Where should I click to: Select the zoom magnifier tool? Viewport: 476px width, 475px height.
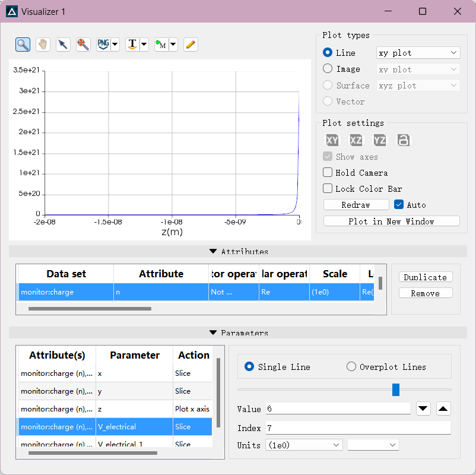pyautogui.click(x=23, y=45)
